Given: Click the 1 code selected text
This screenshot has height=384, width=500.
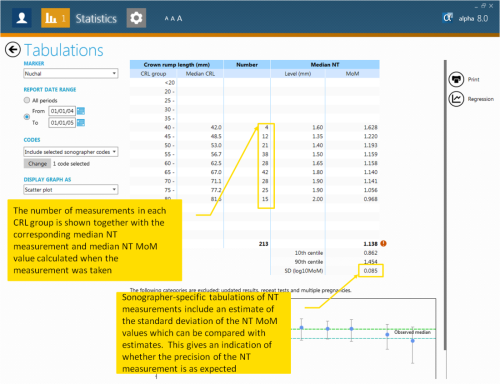Looking at the screenshot, I should click(71, 164).
